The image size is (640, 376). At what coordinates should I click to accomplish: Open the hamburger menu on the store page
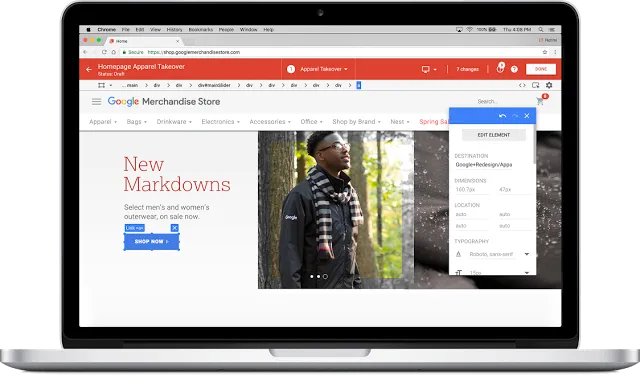pos(96,102)
